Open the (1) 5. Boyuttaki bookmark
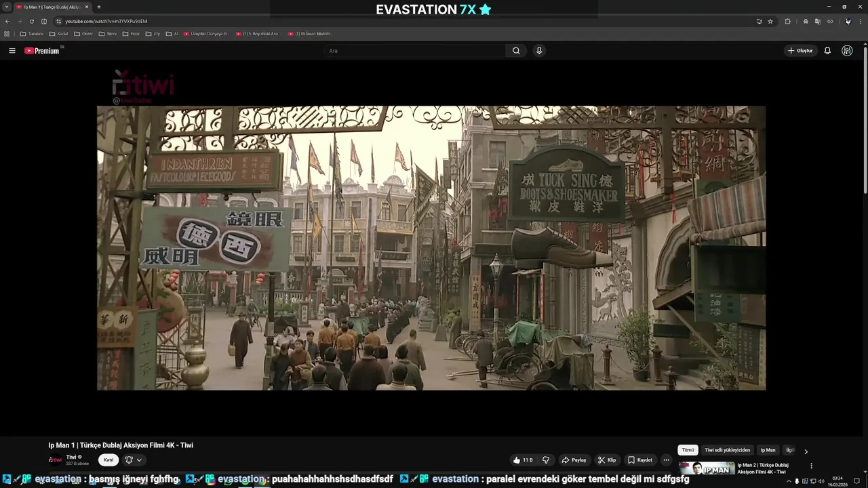The width and height of the screenshot is (868, 488). tap(258, 34)
